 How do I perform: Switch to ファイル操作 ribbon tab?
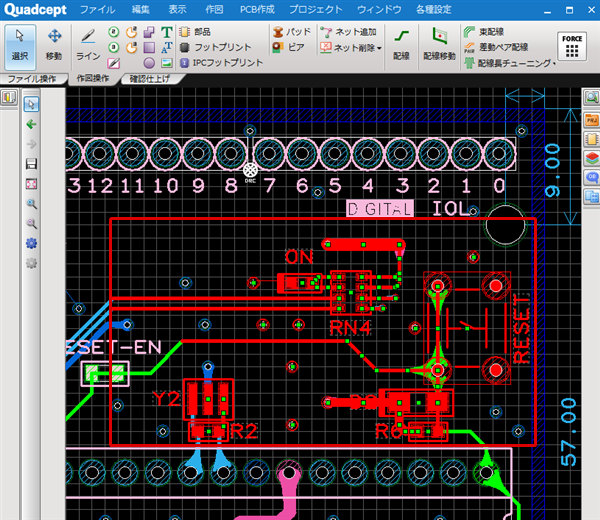(32, 79)
